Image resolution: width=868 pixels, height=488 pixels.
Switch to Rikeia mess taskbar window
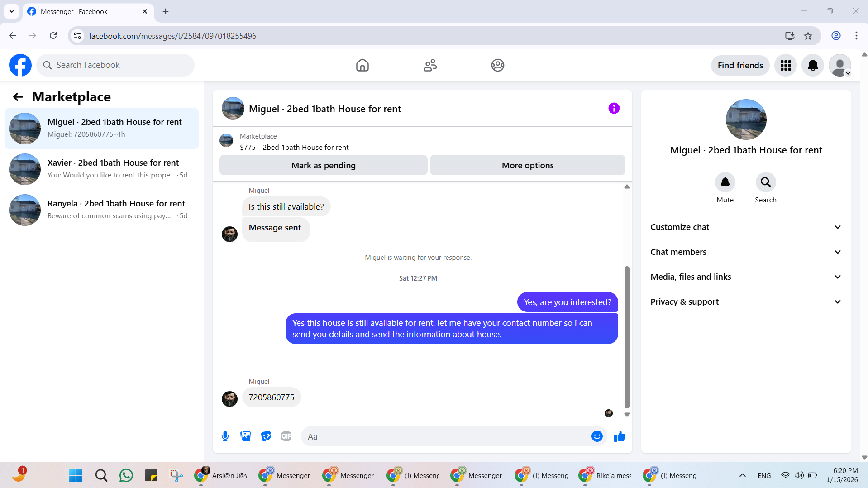[606, 475]
